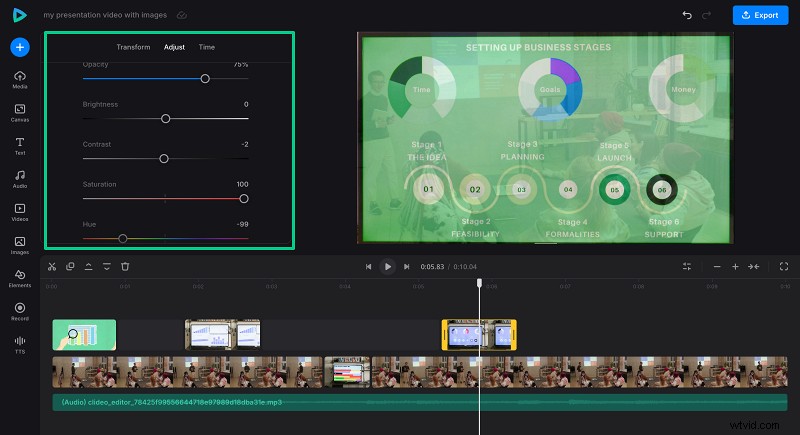Switch to the Time tab

206,47
